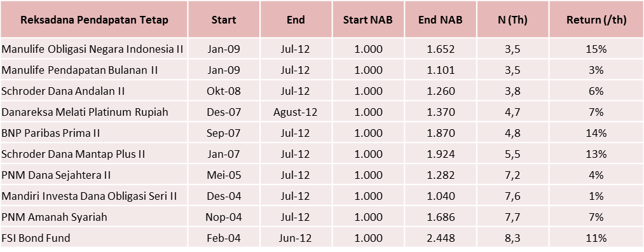Click the FSI Bond Fund cell
Viewport: 644px width, 252px height.
click(94, 237)
